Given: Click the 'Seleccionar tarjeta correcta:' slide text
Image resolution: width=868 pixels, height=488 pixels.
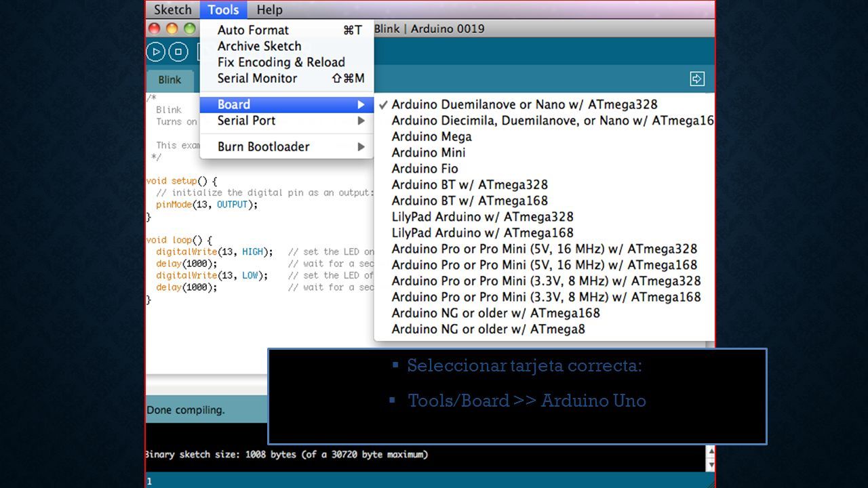Looking at the screenshot, I should [524, 366].
